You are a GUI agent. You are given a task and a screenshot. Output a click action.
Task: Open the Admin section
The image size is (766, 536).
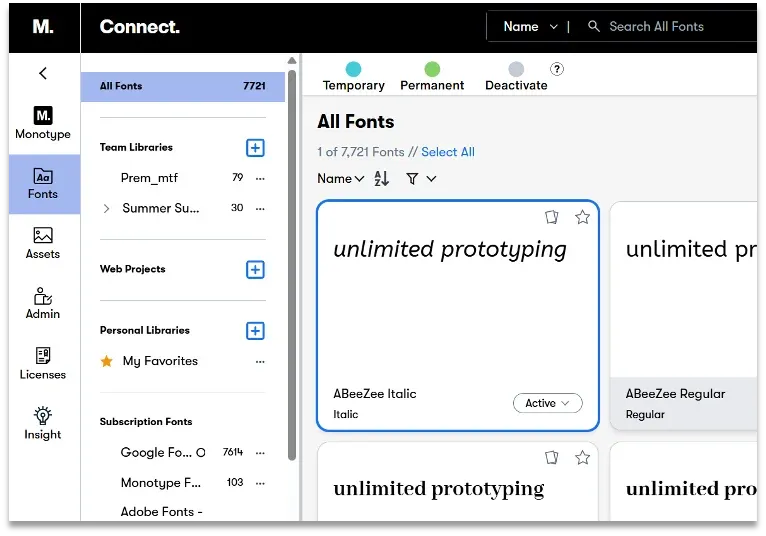click(x=43, y=303)
